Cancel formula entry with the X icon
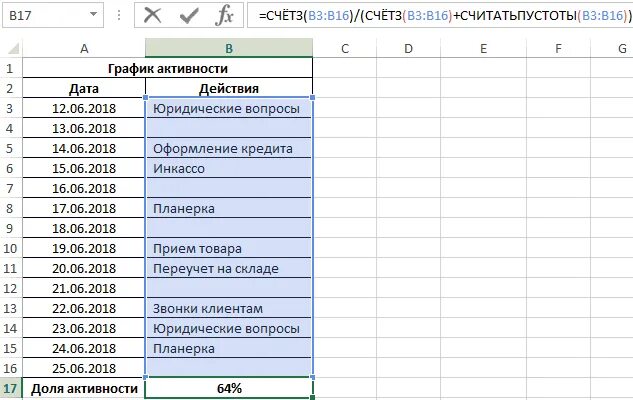Image resolution: width=633 pixels, height=400 pixels. [153, 15]
